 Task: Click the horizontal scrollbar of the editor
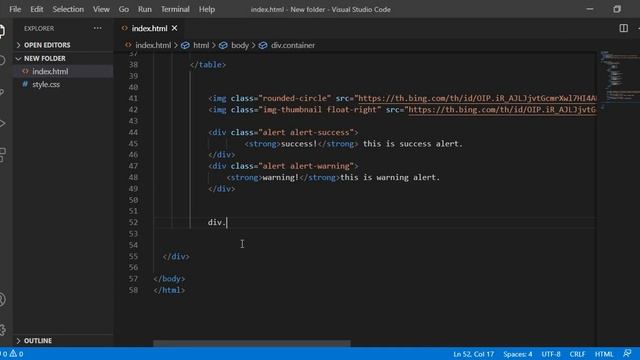[x=252, y=343]
